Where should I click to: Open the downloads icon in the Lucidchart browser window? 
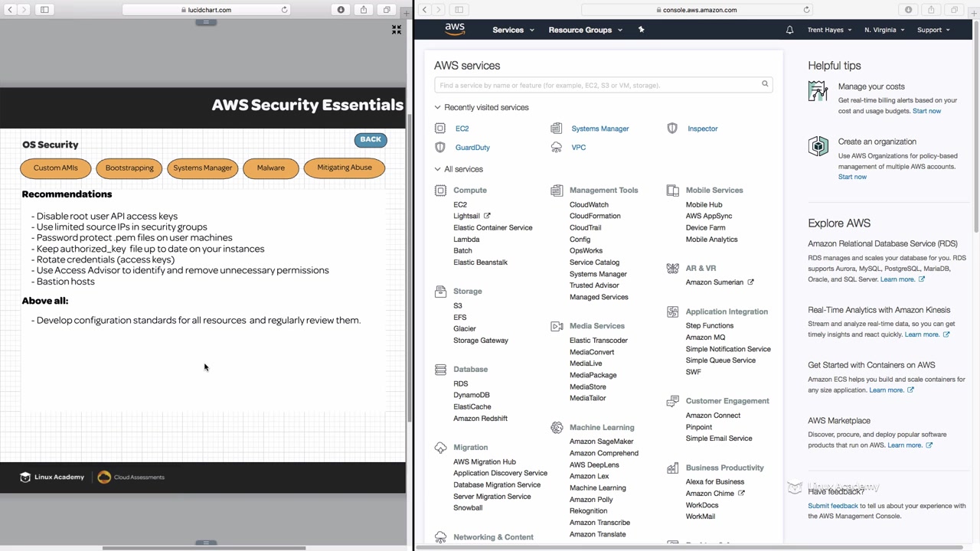click(x=341, y=10)
